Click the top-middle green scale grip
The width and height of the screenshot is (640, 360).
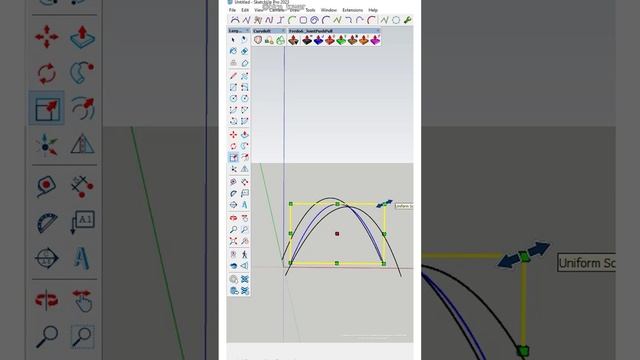(x=338, y=204)
